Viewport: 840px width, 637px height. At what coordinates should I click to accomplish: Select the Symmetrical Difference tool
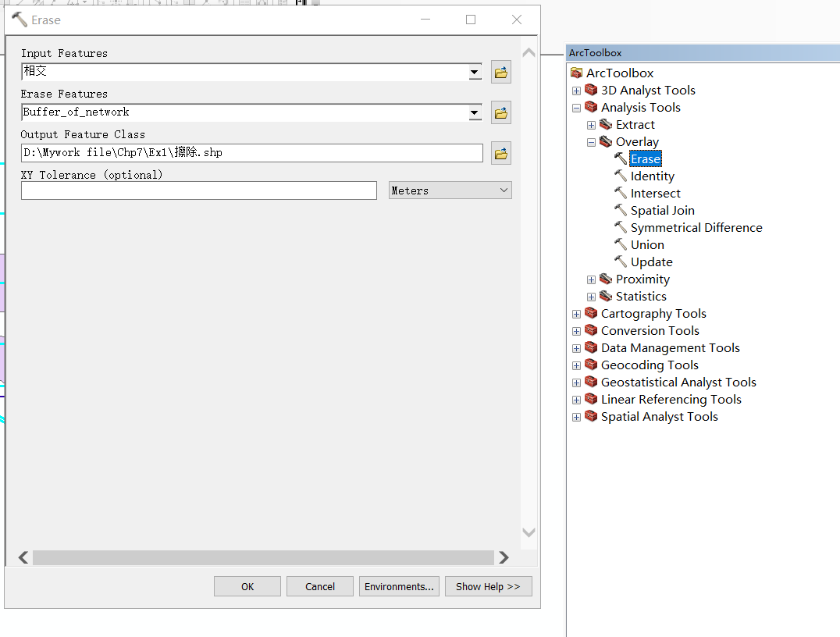coord(696,227)
